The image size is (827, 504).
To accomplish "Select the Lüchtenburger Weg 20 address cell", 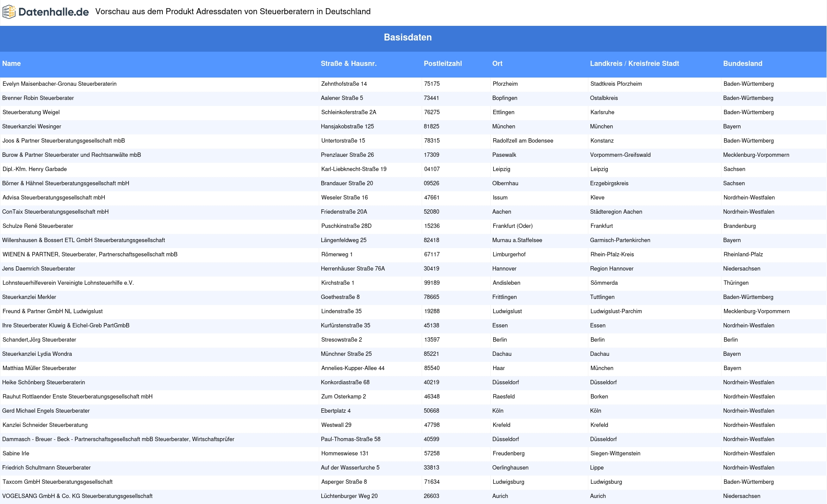I will click(349, 496).
